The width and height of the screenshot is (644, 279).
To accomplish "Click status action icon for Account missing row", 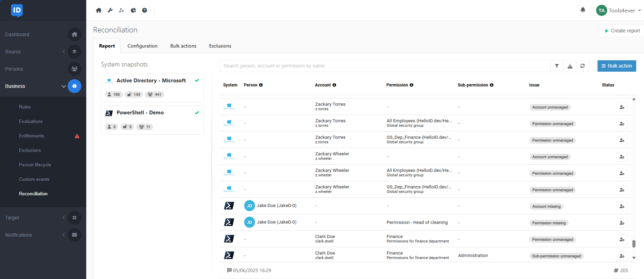I will (x=622, y=206).
